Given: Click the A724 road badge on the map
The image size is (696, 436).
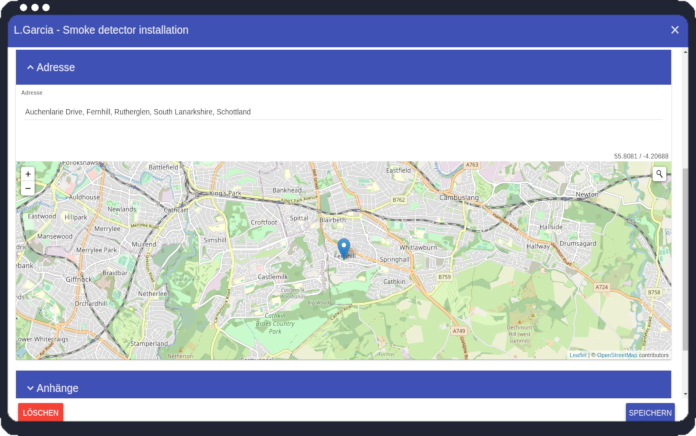Looking at the screenshot, I should click(601, 287).
